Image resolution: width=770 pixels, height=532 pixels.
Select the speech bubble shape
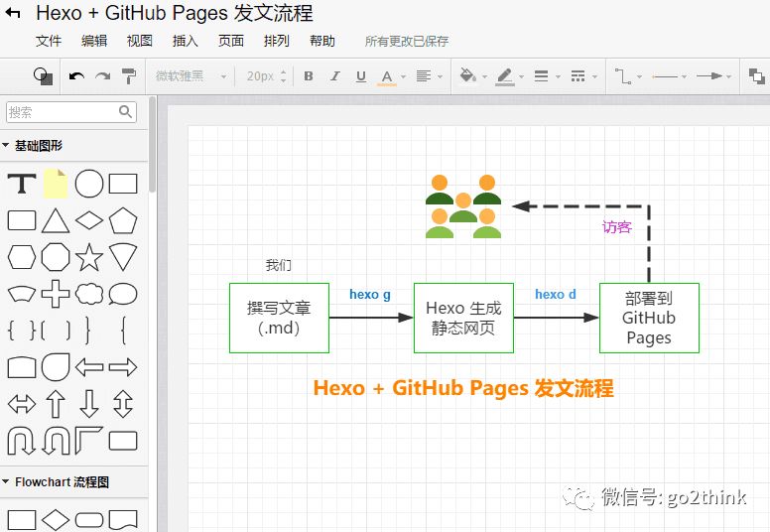coord(123,294)
